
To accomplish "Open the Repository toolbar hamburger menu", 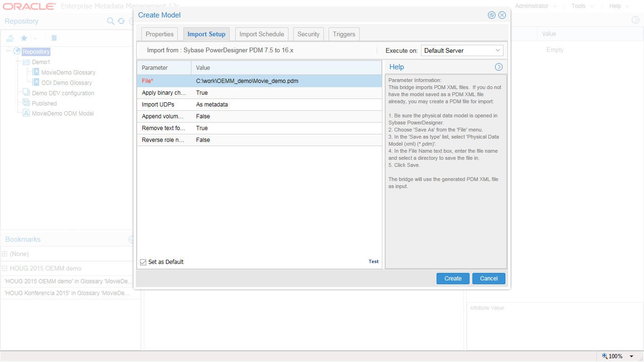I will (54, 38).
